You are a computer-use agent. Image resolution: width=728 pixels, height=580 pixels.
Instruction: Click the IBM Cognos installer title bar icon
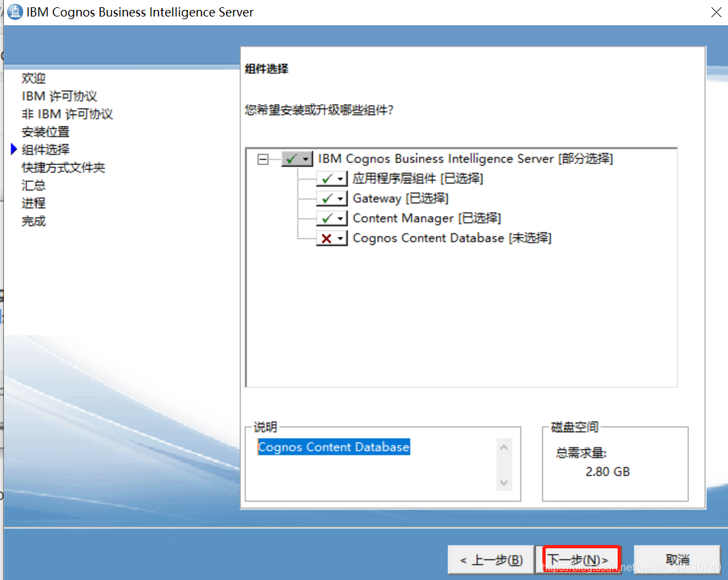coord(15,12)
